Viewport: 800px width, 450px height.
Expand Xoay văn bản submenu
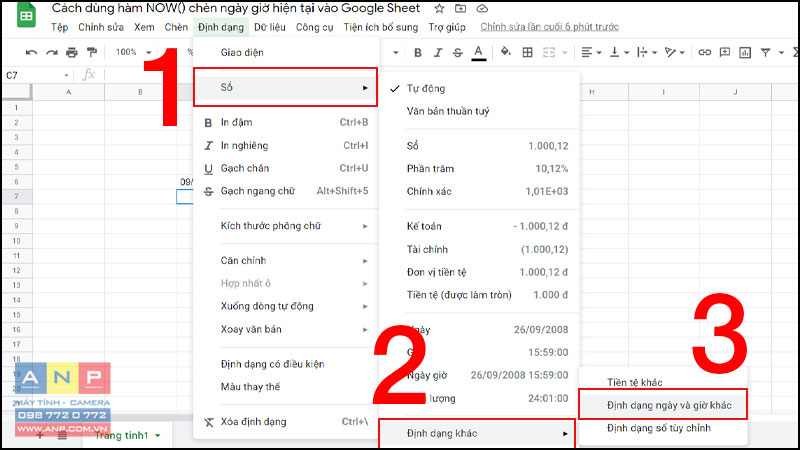click(286, 329)
